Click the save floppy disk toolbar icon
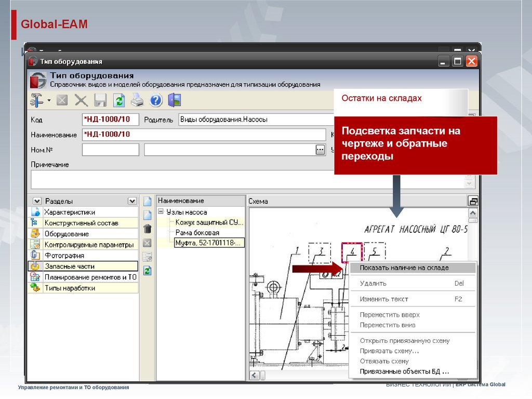Screen dimensions: 532x399 click(x=100, y=100)
